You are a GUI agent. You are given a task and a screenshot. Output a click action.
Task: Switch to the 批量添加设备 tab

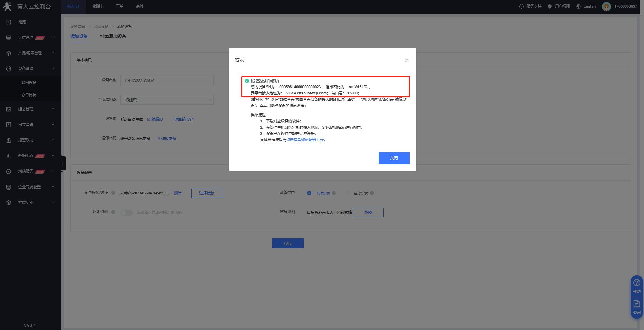coord(113,36)
